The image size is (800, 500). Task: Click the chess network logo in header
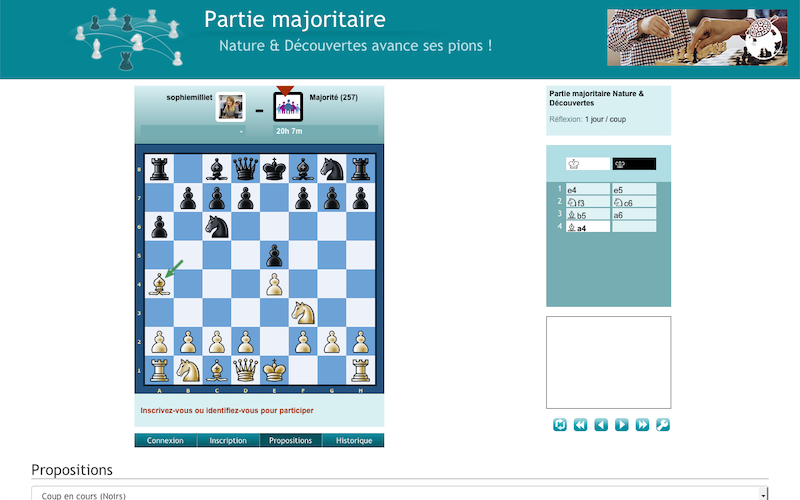tap(126, 39)
